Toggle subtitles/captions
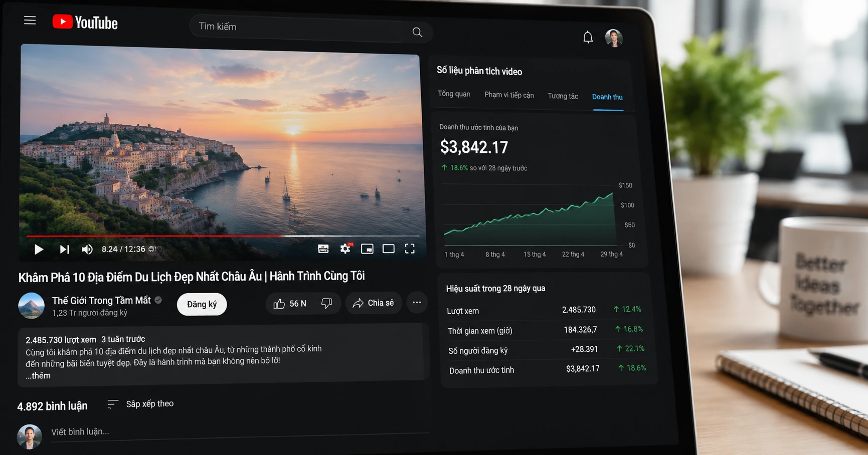Image resolution: width=868 pixels, height=455 pixels. click(323, 249)
